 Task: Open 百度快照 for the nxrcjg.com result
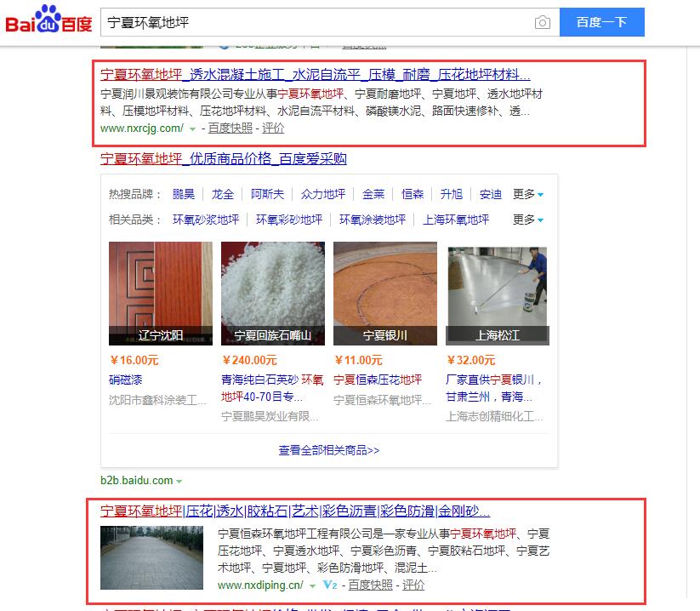[230, 128]
